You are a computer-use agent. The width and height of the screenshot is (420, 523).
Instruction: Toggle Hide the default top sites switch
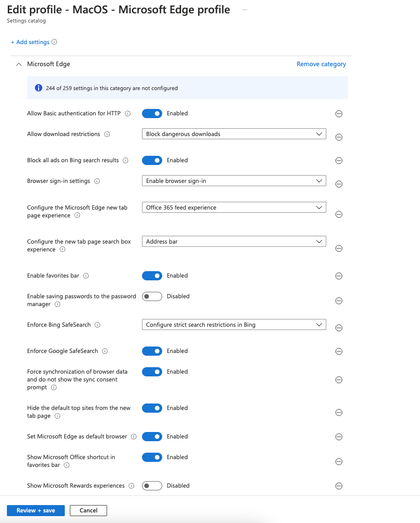click(152, 408)
